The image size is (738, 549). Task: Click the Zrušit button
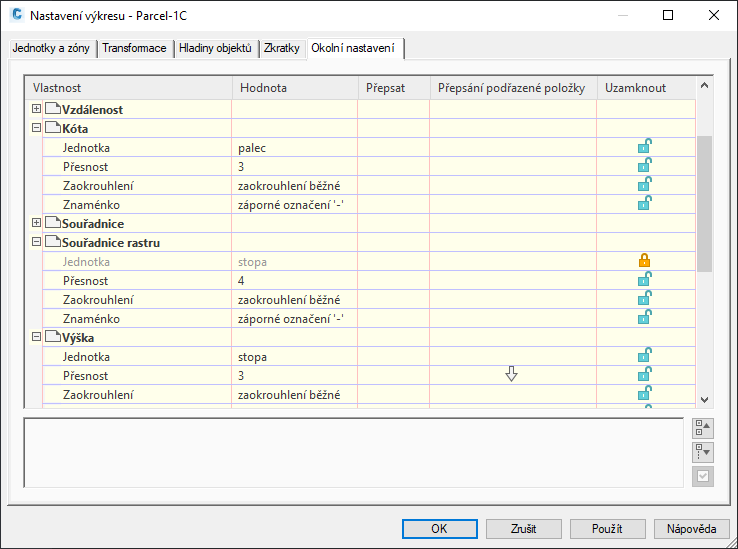(x=523, y=529)
